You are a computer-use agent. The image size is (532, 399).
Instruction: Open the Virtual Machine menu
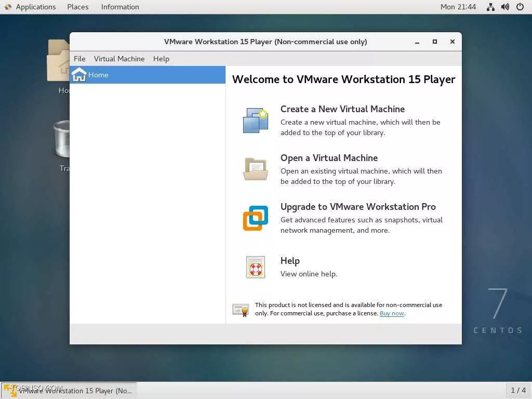click(x=119, y=59)
